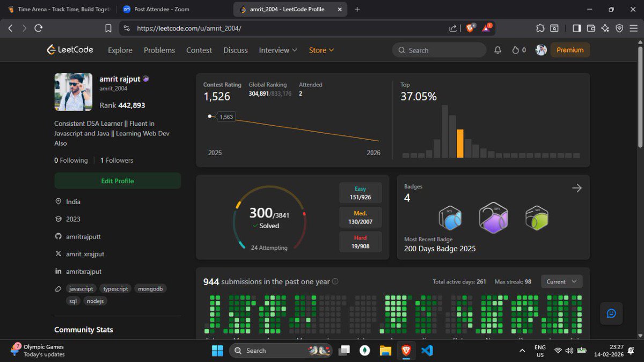Toggle the browser sidebar panel icon
This screenshot has width=644, height=362.
tap(576, 28)
